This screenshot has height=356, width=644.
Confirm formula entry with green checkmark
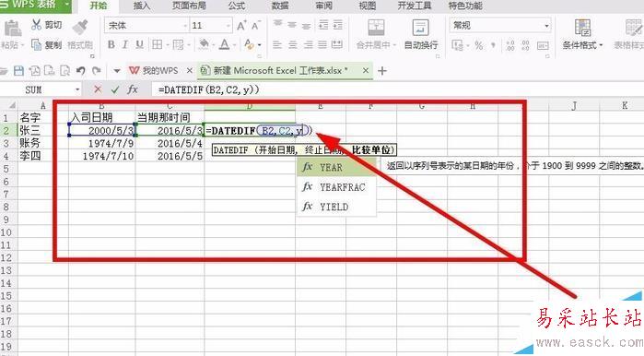[x=115, y=89]
